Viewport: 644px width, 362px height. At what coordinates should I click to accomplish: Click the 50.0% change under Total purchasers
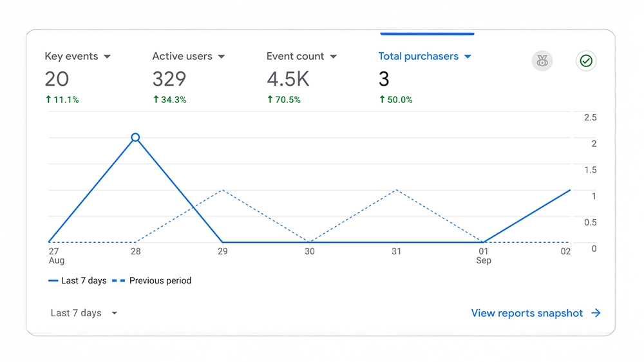(400, 100)
